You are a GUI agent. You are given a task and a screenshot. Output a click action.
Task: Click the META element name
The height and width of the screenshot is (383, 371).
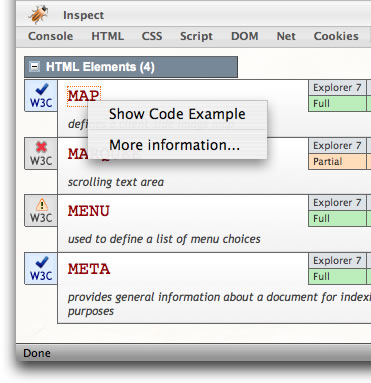point(89,269)
